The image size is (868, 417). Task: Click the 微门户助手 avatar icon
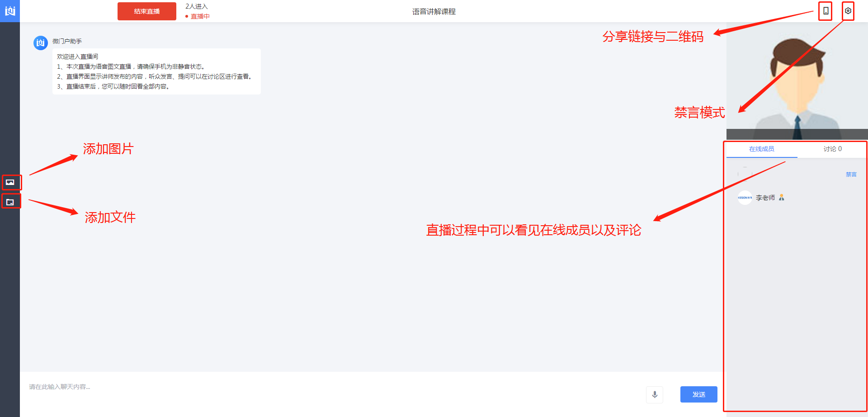(x=41, y=43)
